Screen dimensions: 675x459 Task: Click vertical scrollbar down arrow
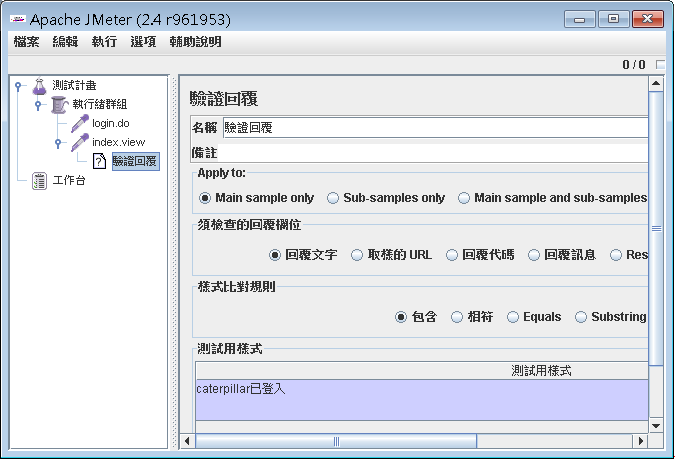tap(656, 426)
